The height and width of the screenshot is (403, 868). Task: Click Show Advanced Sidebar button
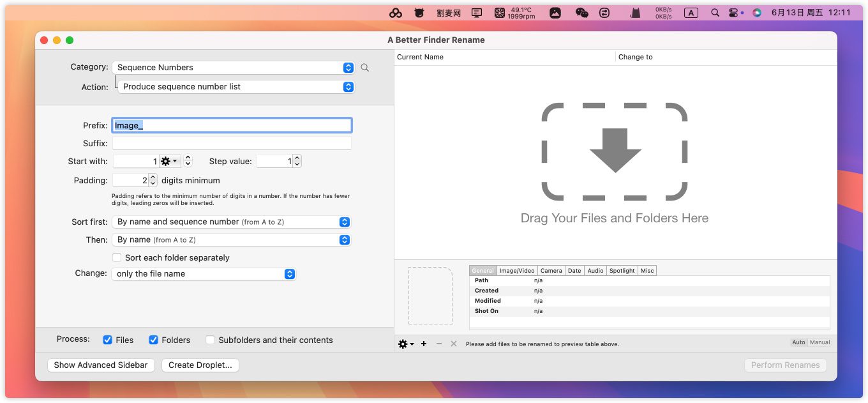(101, 365)
